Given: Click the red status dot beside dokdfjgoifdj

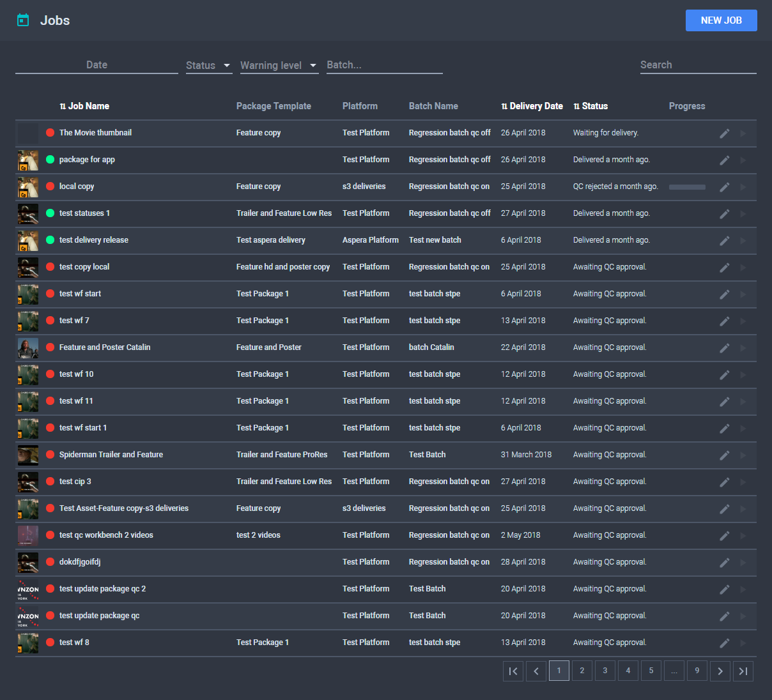Looking at the screenshot, I should tap(50, 563).
